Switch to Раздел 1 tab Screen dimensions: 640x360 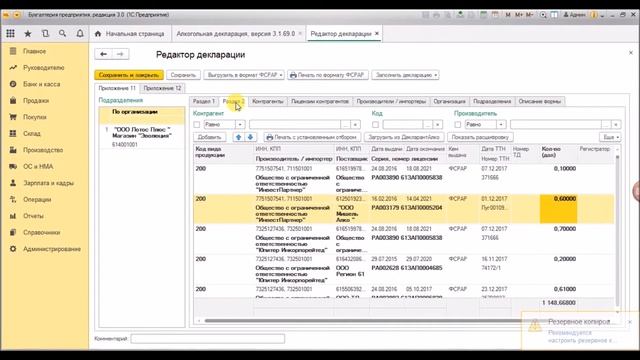[204, 101]
